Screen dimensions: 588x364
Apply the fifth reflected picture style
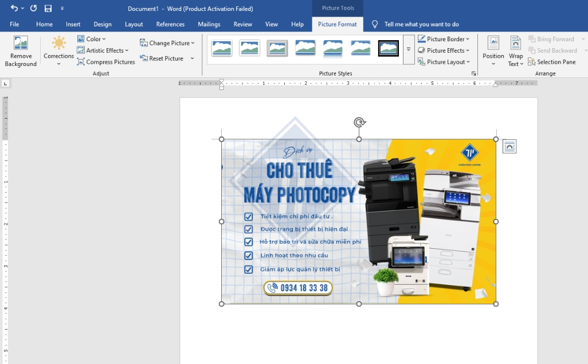pos(332,48)
